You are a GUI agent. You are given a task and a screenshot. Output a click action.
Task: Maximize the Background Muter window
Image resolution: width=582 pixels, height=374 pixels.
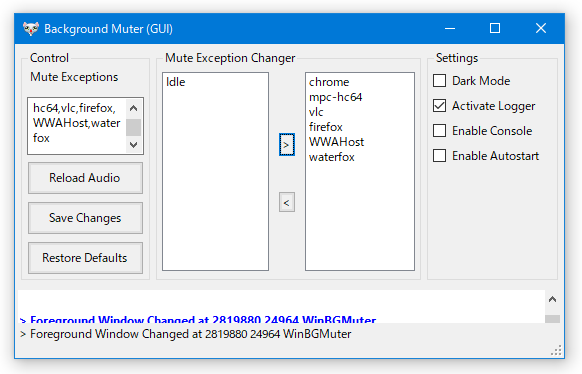(495, 29)
